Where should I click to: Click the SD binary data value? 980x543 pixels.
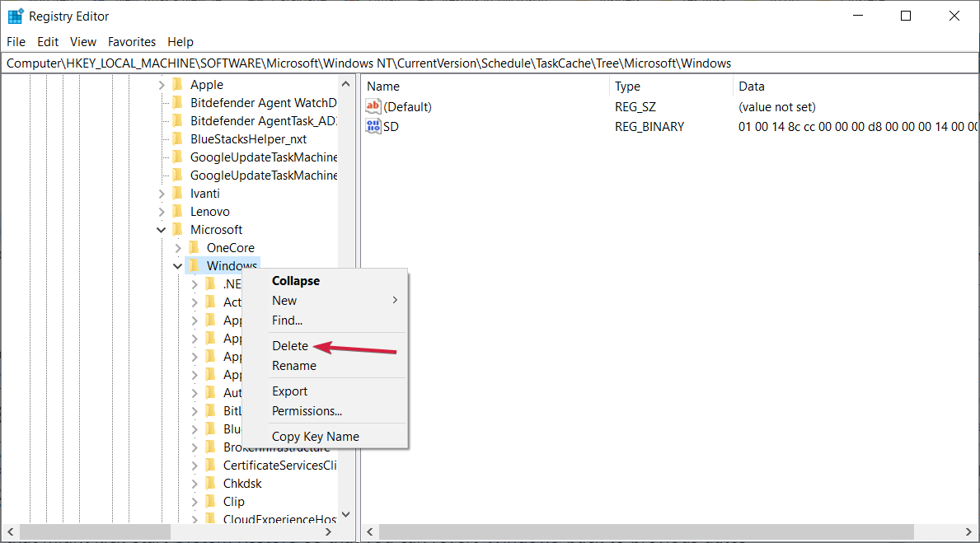[x=857, y=126]
